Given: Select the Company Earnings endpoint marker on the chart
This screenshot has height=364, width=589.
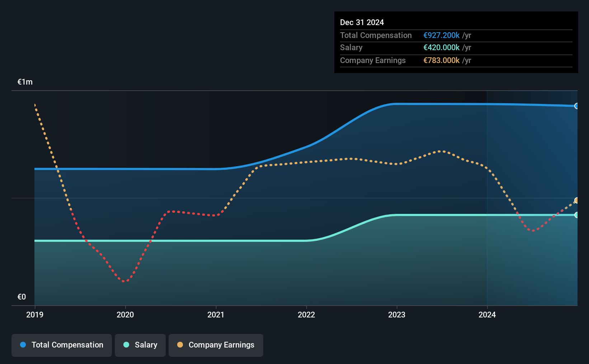Looking at the screenshot, I should coord(577,201).
